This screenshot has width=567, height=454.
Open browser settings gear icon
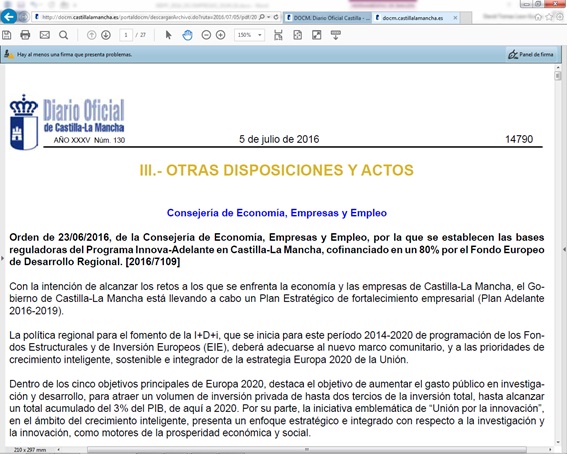pos(560,17)
